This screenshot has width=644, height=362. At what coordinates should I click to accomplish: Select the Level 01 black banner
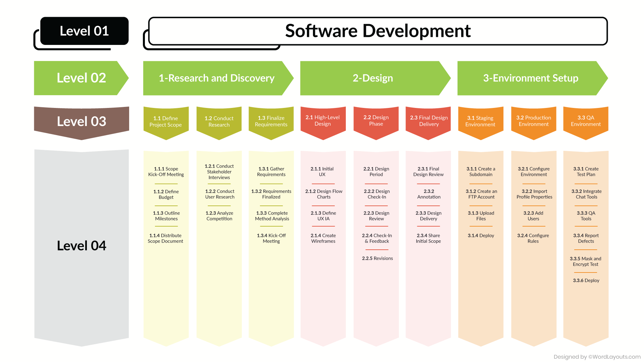[84, 31]
